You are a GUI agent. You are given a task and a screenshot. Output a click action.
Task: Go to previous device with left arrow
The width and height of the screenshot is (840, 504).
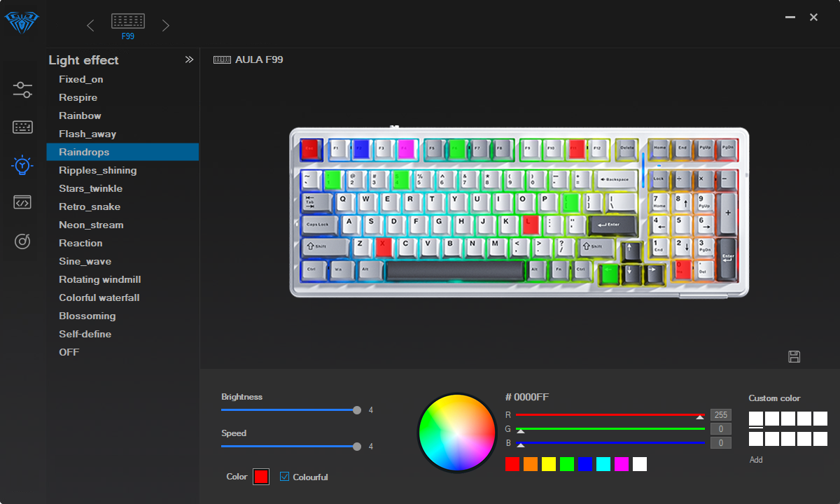coord(90,26)
